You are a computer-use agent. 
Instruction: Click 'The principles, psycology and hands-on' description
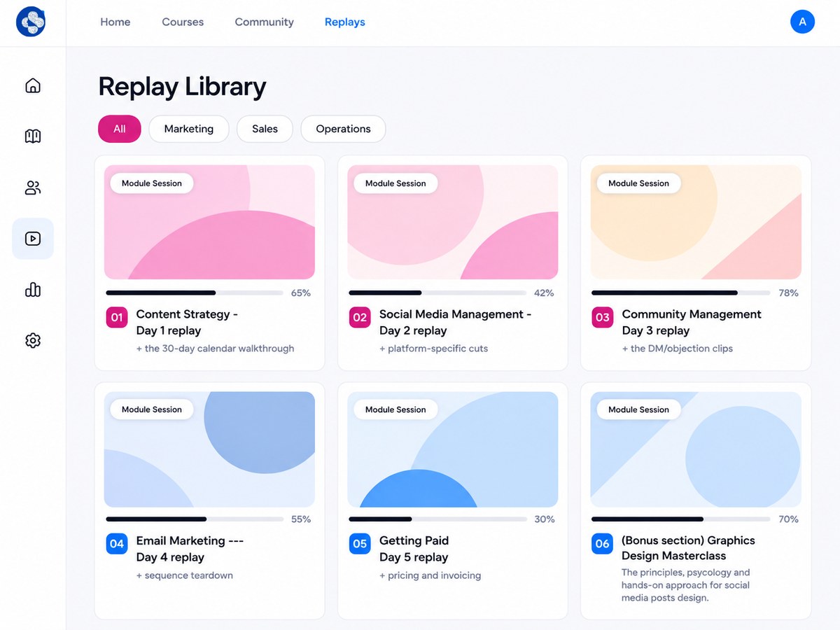686,585
